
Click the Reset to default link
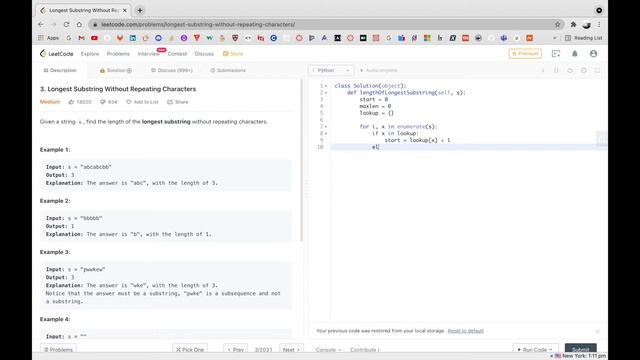pyautogui.click(x=465, y=331)
